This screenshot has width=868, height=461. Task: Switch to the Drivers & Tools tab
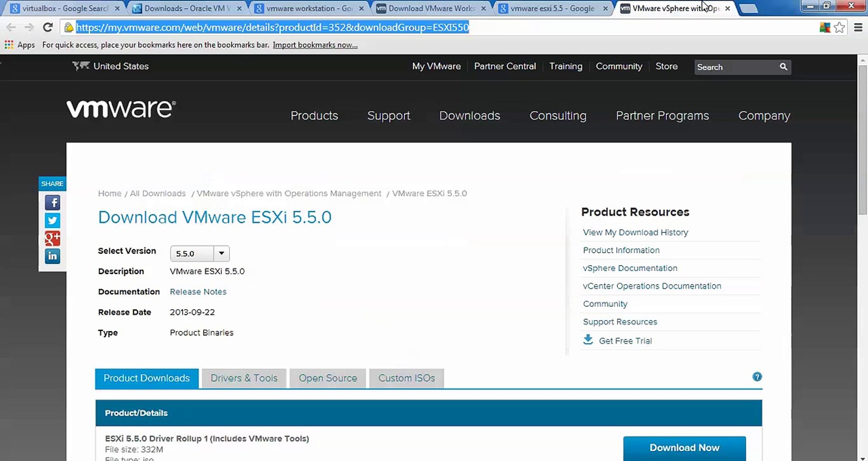point(244,378)
